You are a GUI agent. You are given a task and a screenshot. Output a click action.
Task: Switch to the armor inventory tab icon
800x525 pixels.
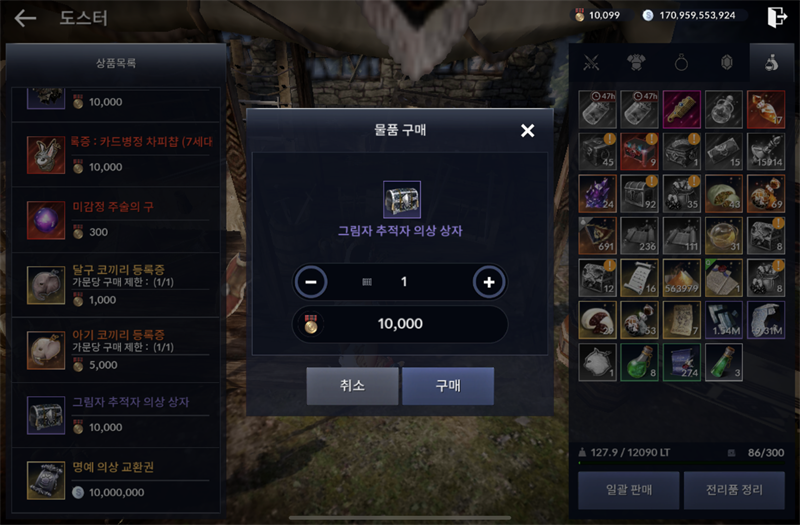coord(636,63)
